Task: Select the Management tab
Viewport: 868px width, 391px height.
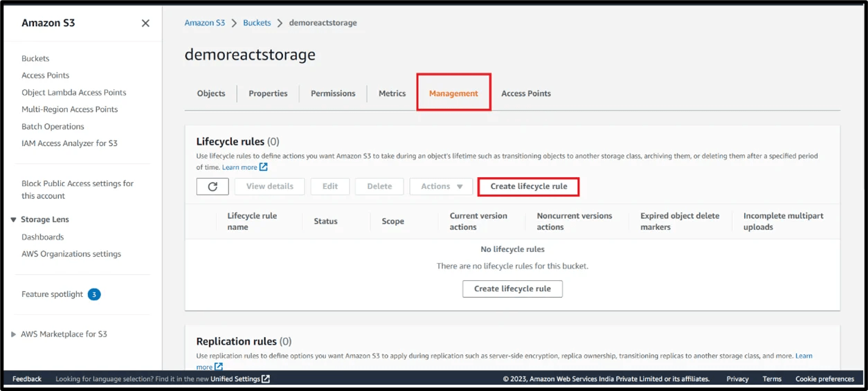Action: (x=453, y=93)
